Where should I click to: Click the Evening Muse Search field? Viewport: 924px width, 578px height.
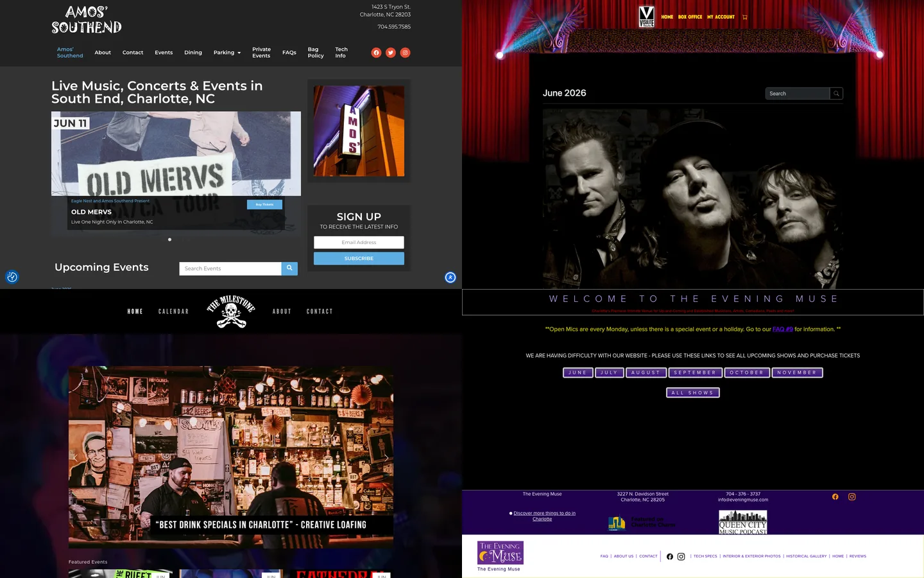tap(798, 94)
